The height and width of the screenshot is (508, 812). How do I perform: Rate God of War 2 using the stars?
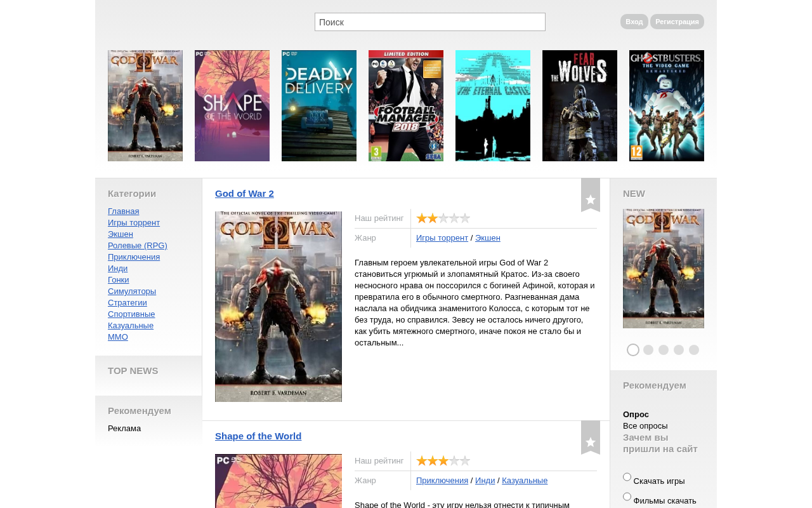point(443,218)
